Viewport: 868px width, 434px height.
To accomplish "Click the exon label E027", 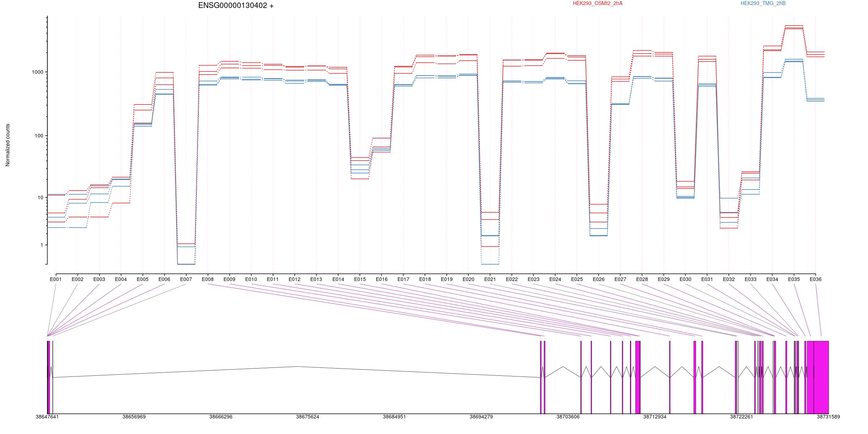I will coord(620,279).
